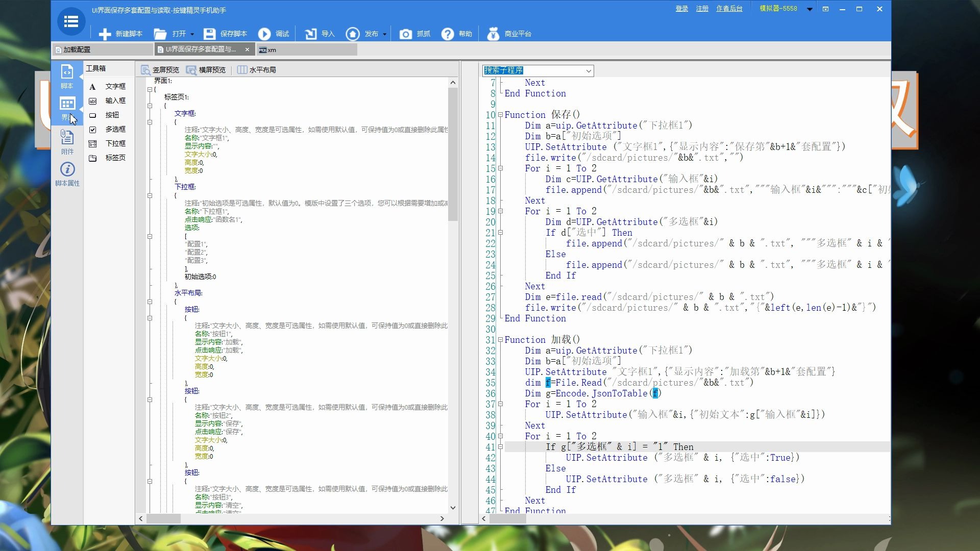Click the UI tree vertical scrollbar thumb

click(x=453, y=154)
